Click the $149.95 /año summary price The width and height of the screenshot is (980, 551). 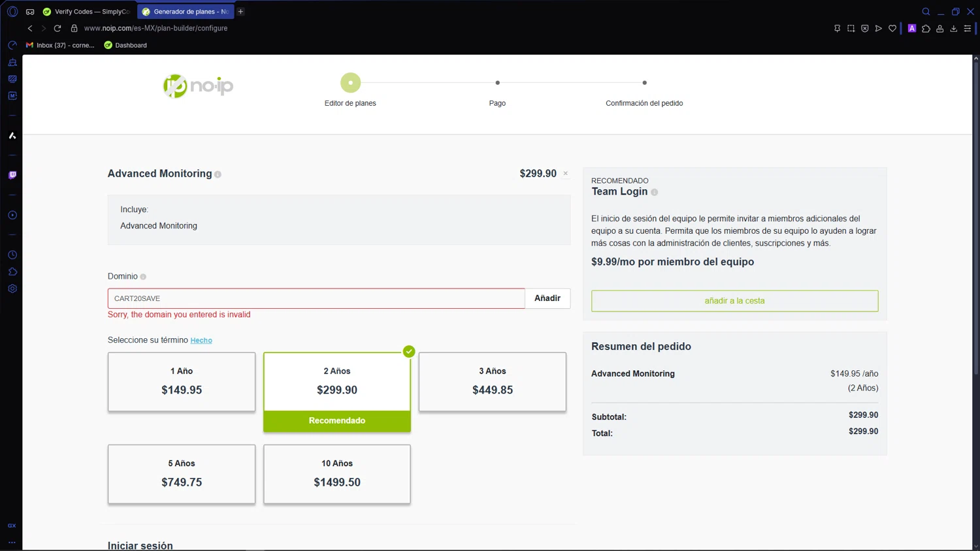tap(854, 374)
